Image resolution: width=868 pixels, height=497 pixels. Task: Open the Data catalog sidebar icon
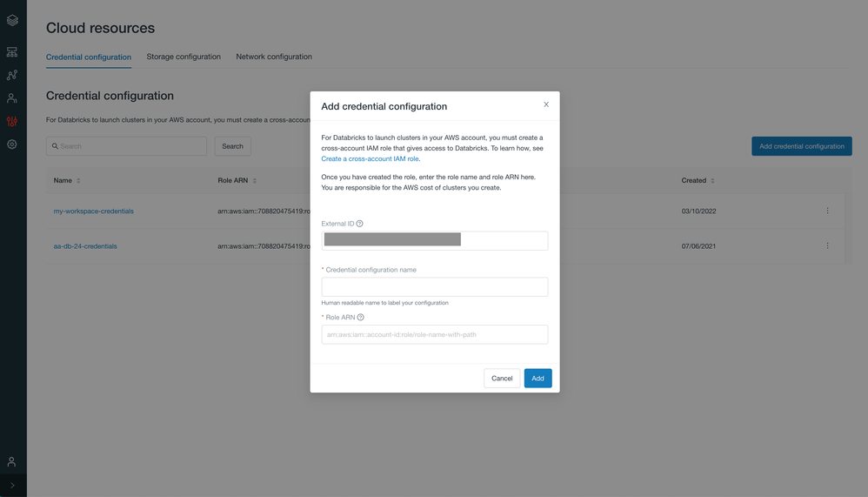12,76
